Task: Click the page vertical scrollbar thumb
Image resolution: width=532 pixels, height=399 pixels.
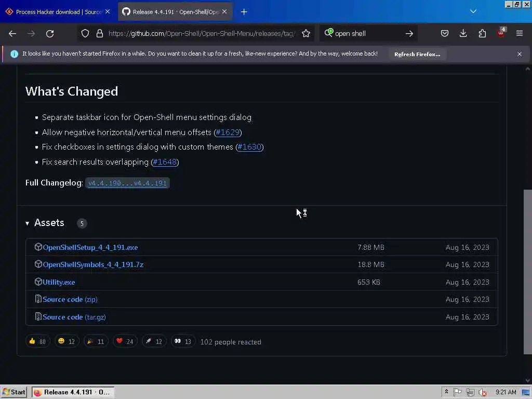Action: 528,271
